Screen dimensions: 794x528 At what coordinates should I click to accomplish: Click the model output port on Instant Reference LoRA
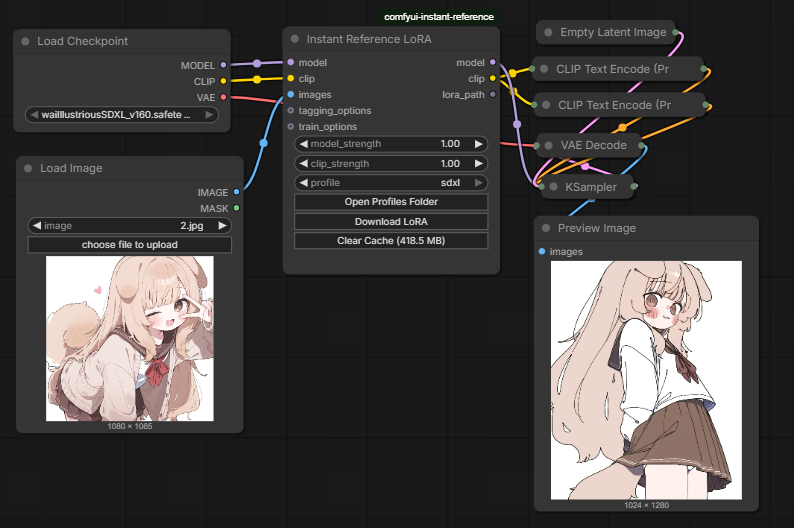click(x=493, y=62)
